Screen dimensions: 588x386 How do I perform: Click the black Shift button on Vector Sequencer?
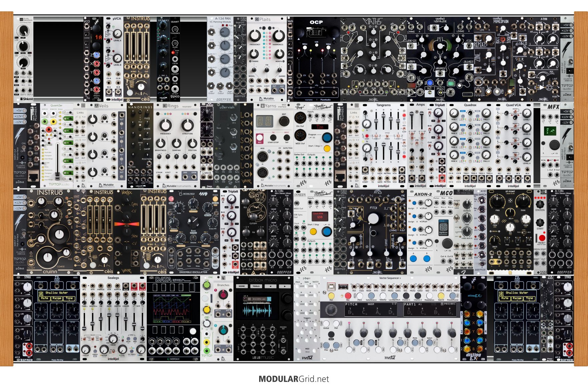331,334
